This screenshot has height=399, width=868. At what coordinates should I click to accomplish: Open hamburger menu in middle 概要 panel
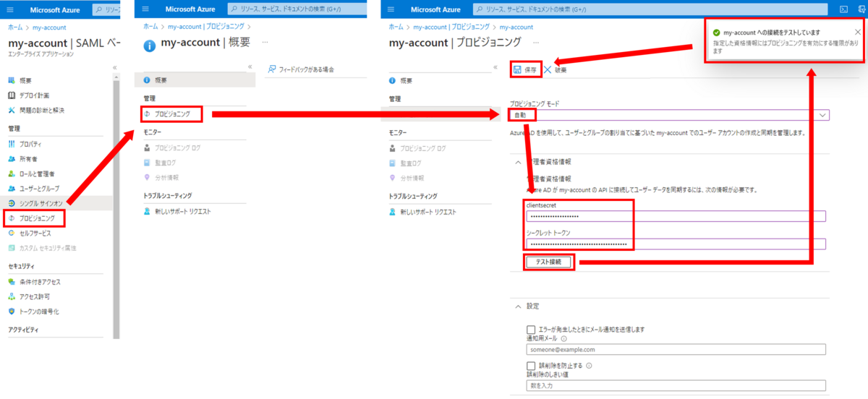(147, 9)
